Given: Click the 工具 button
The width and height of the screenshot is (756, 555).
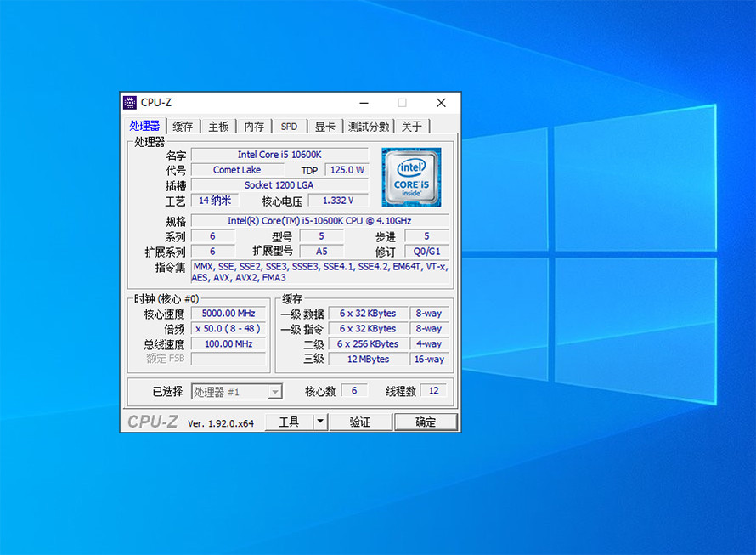Looking at the screenshot, I should 290,422.
